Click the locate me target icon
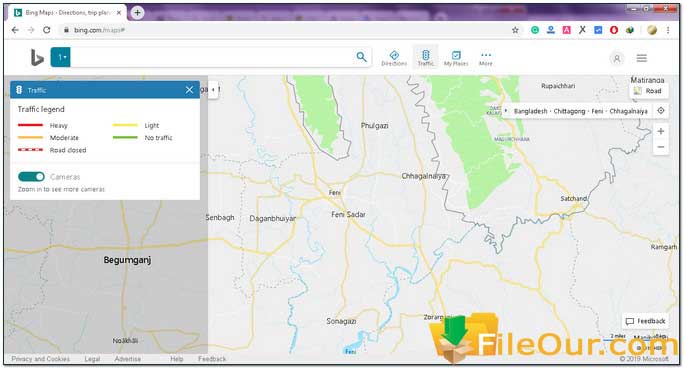Image resolution: width=684 pixels, height=369 pixels. coord(660,111)
